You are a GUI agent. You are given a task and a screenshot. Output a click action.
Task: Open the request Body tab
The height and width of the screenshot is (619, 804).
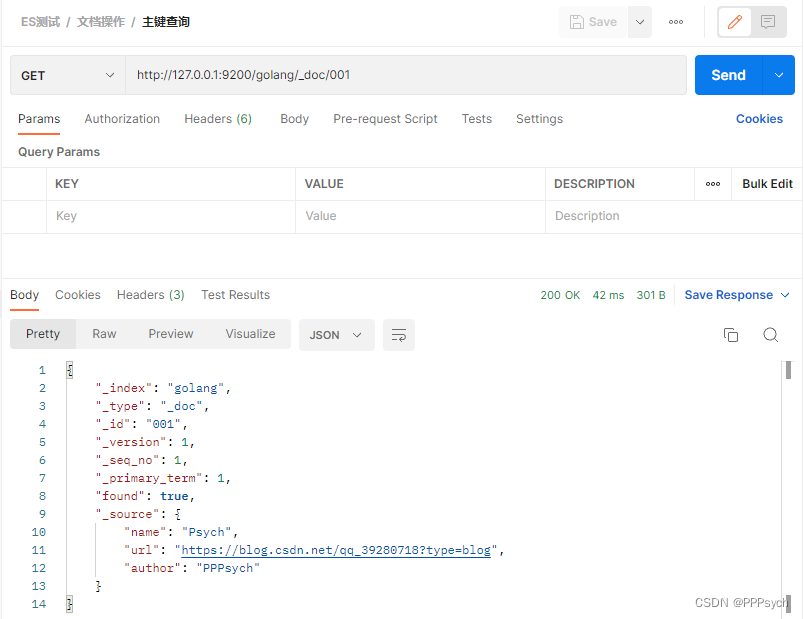(x=294, y=119)
